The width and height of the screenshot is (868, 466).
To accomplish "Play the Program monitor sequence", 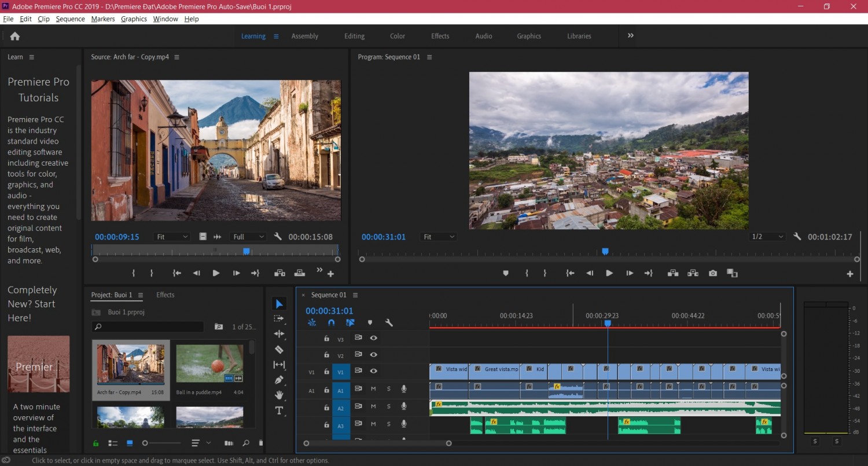I will (x=609, y=273).
